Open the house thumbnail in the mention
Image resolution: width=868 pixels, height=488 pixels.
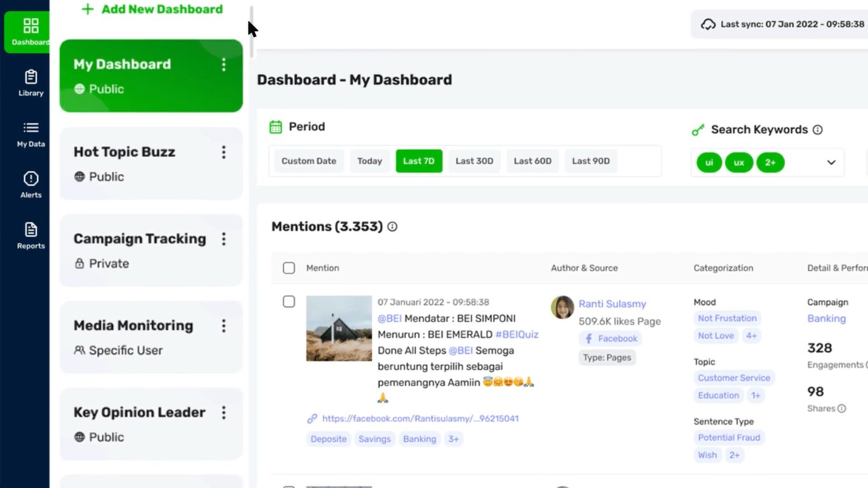[339, 329]
